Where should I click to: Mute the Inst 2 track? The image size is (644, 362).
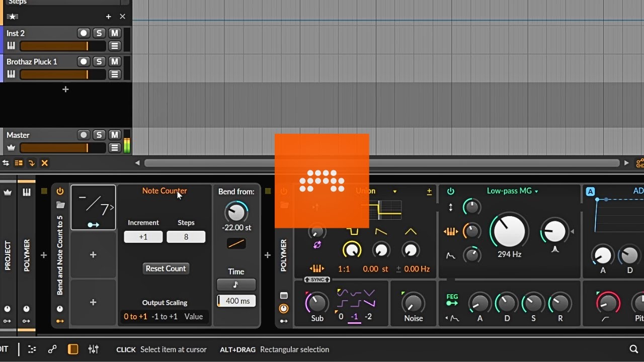pyautogui.click(x=115, y=33)
